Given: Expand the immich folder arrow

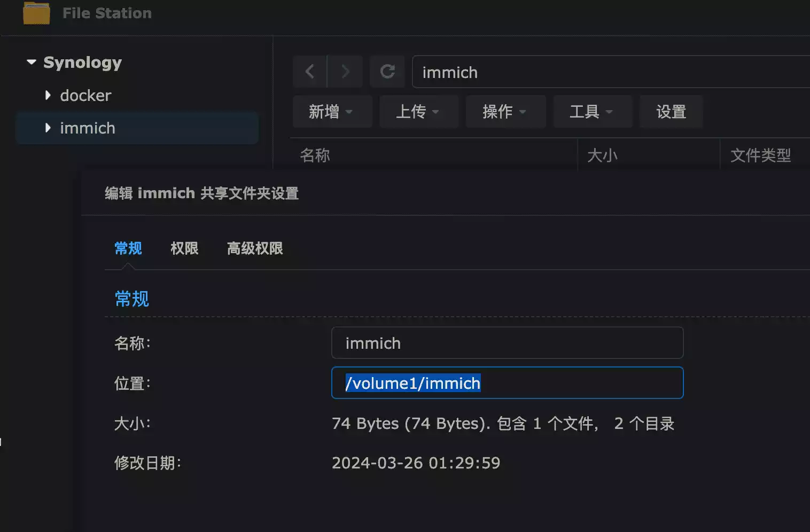Looking at the screenshot, I should click(x=48, y=128).
